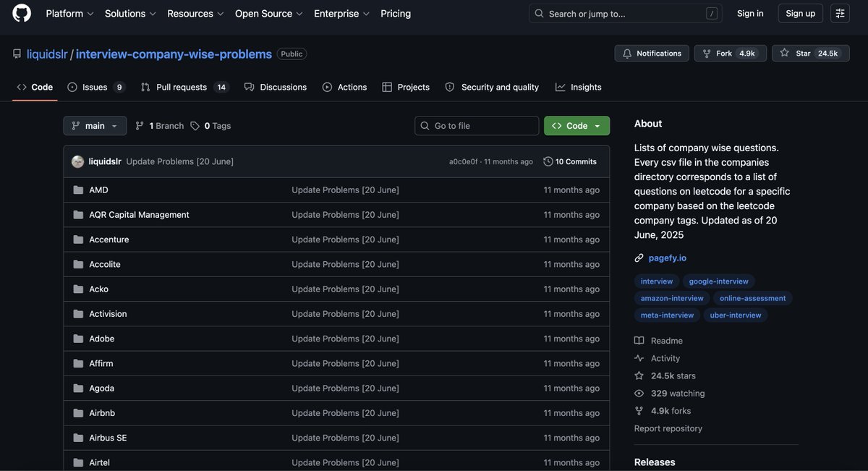
Task: Open the Pricing page
Action: 396,13
